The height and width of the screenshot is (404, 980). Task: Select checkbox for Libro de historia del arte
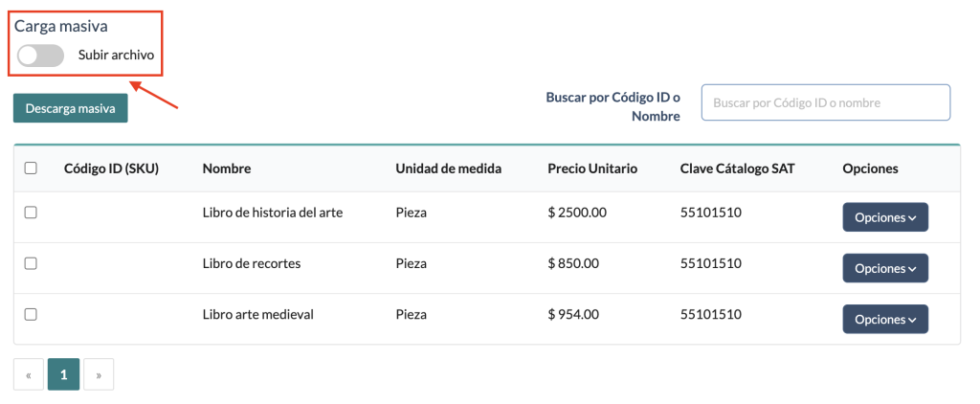(31, 213)
